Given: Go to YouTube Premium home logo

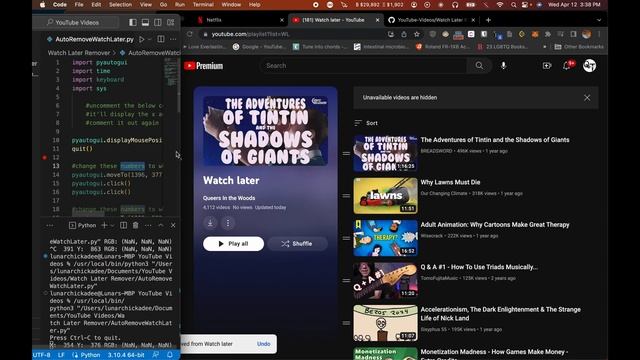Looking at the screenshot, I should click(x=204, y=66).
